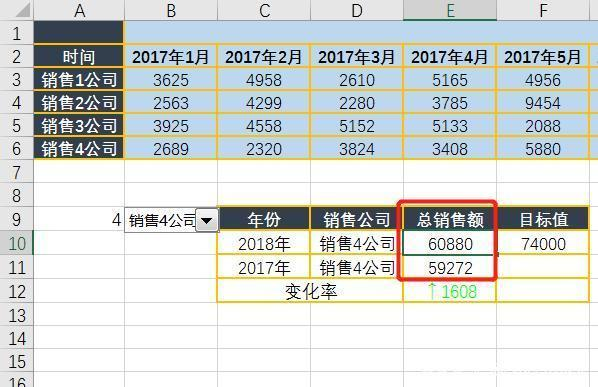Click cell with value 2280
598x387 pixels.
(x=357, y=103)
